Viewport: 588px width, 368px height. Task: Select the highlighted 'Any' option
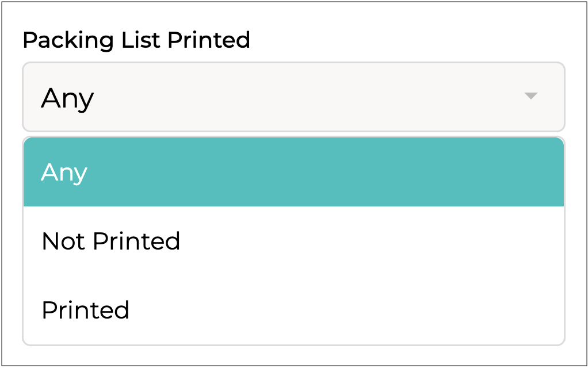tap(64, 172)
